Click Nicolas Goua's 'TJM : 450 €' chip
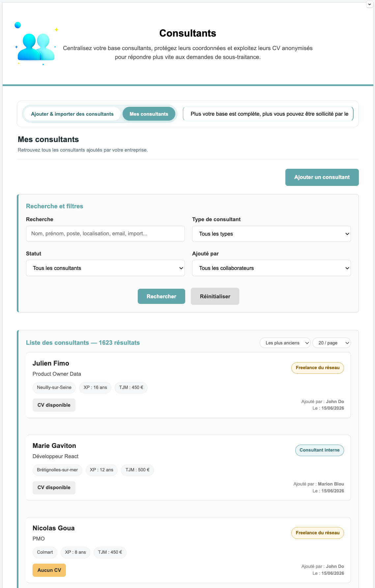 click(x=110, y=552)
